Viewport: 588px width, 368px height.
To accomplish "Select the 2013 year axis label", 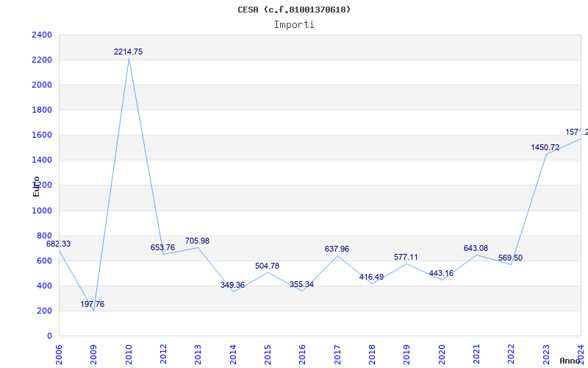I will click(x=198, y=355).
